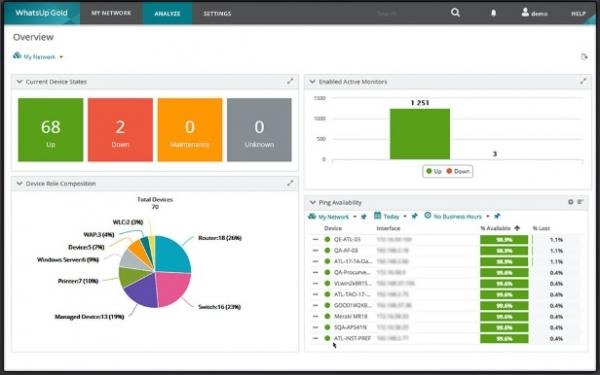Maximize the Enabled Active Monitors panel
Screen dimensions: 600x375
[x=583, y=81]
